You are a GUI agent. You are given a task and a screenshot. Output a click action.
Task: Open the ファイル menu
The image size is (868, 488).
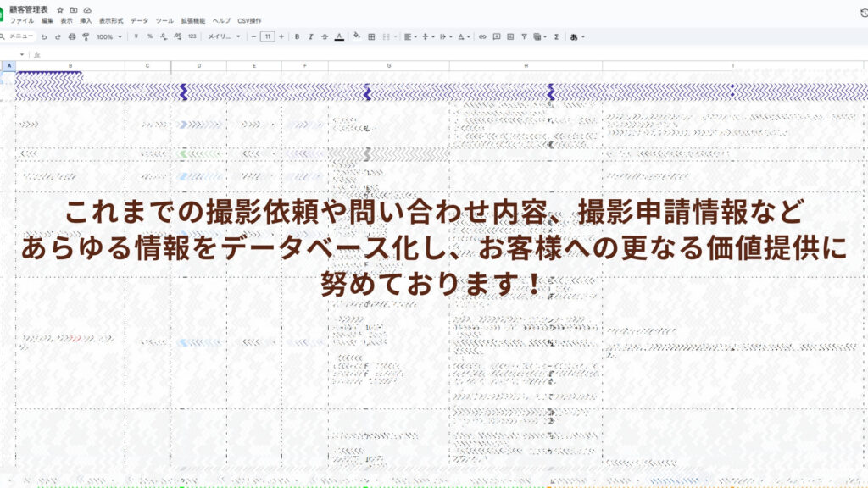pyautogui.click(x=22, y=19)
